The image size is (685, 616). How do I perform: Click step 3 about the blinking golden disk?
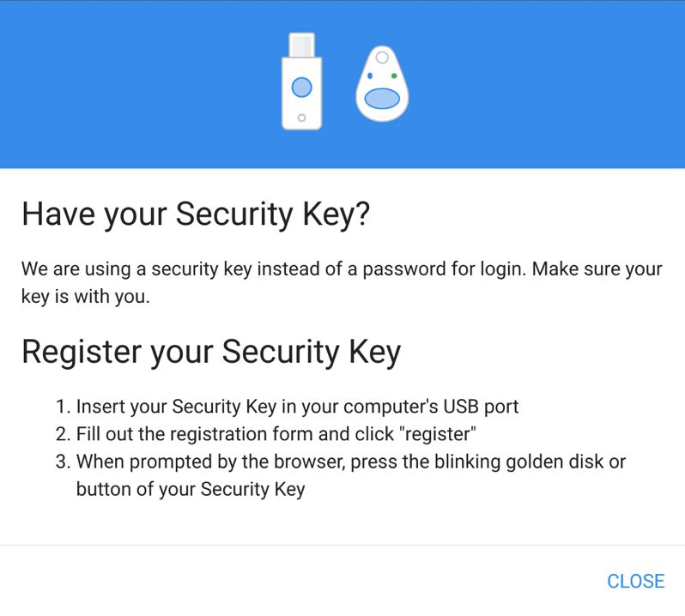click(x=341, y=475)
